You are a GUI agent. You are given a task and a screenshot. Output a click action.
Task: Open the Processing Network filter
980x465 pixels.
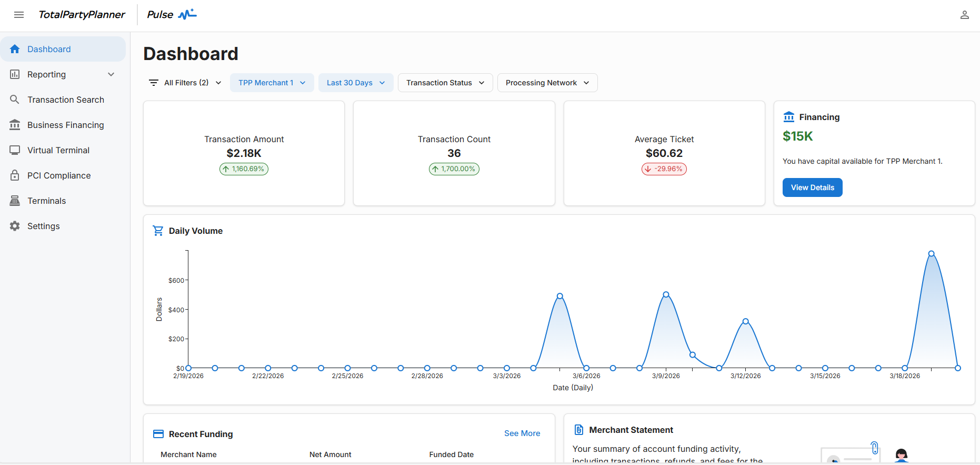click(547, 83)
